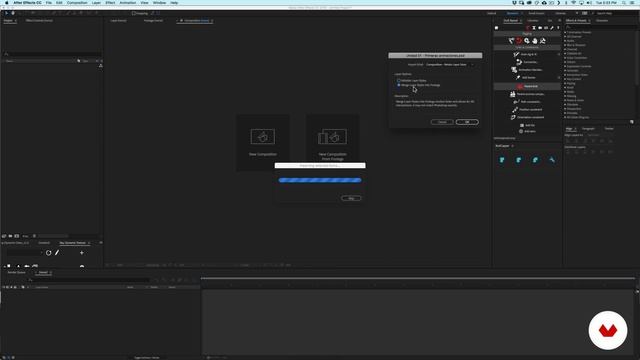Apply Path constraint in Duik panel

(527, 102)
